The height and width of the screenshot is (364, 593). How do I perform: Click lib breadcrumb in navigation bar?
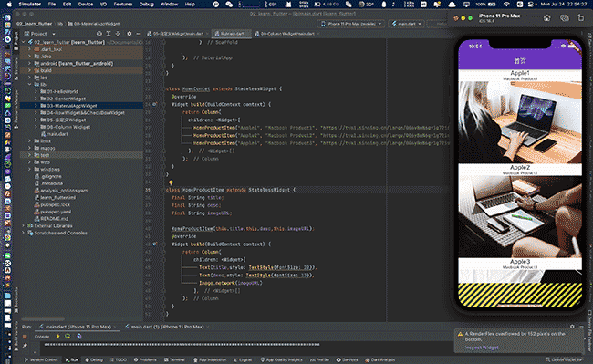click(60, 24)
